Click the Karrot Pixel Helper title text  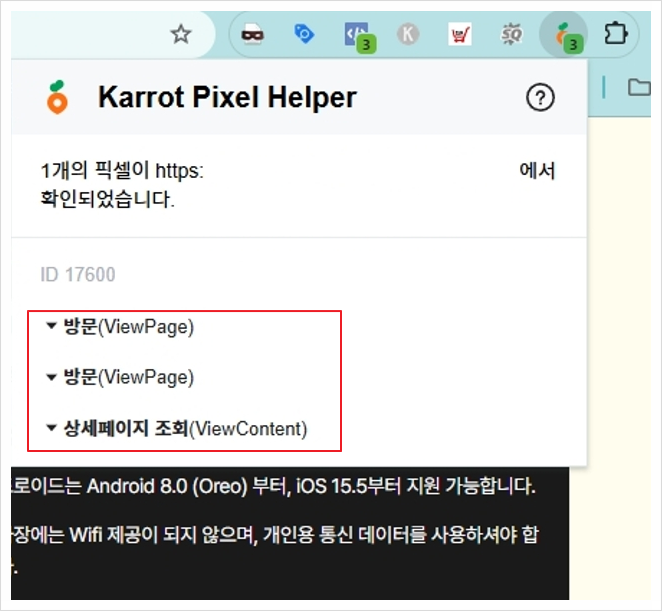[228, 98]
